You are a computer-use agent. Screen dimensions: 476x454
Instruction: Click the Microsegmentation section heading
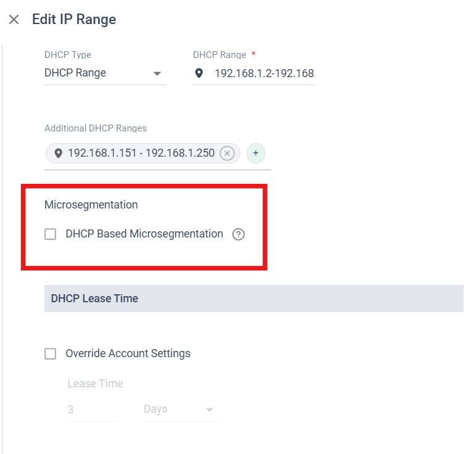coord(91,204)
